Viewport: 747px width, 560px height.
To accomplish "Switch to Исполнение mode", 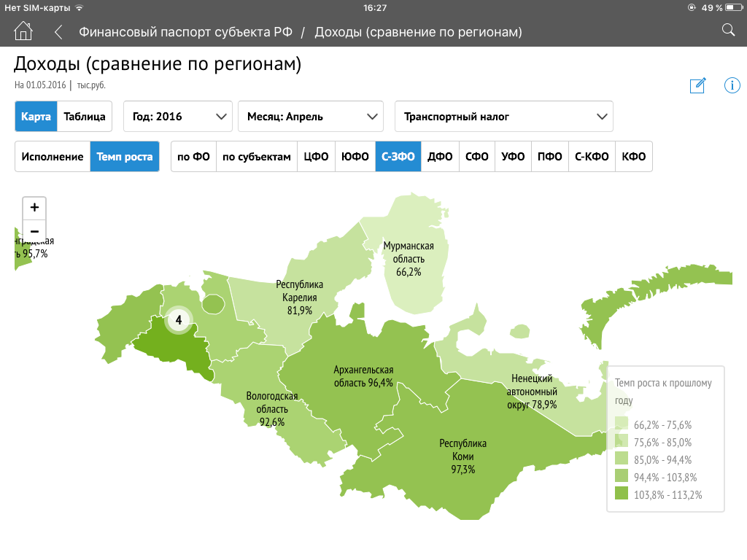I will click(53, 157).
